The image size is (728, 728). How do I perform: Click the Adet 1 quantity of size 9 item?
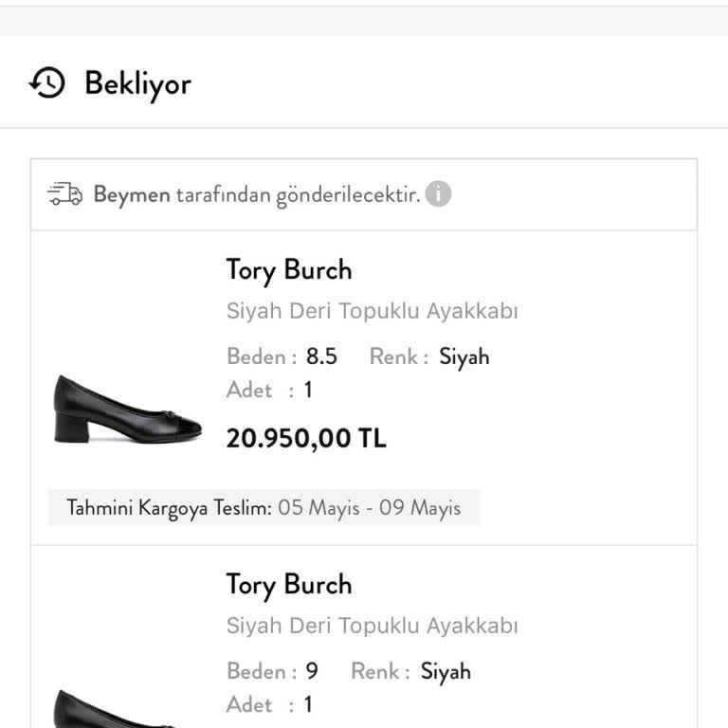pyautogui.click(x=308, y=704)
